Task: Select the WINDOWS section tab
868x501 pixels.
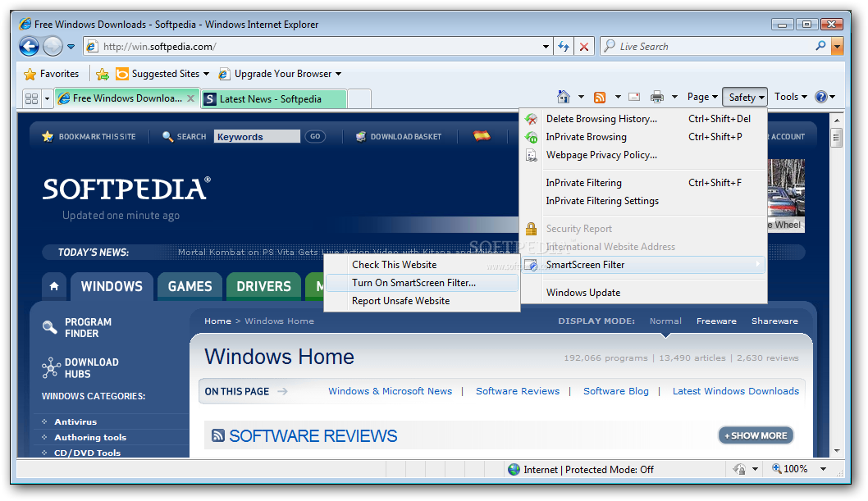Action: click(112, 286)
